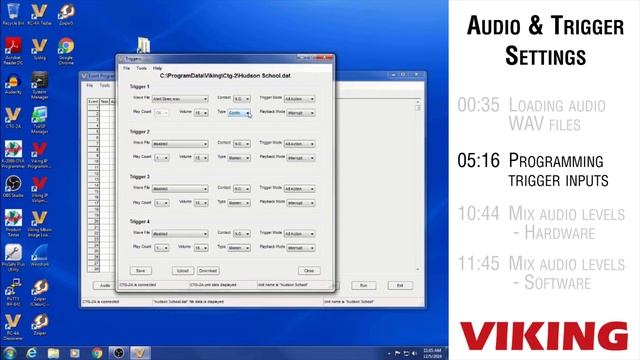Launch the CTG-2A desktop shortcut

click(x=13, y=118)
